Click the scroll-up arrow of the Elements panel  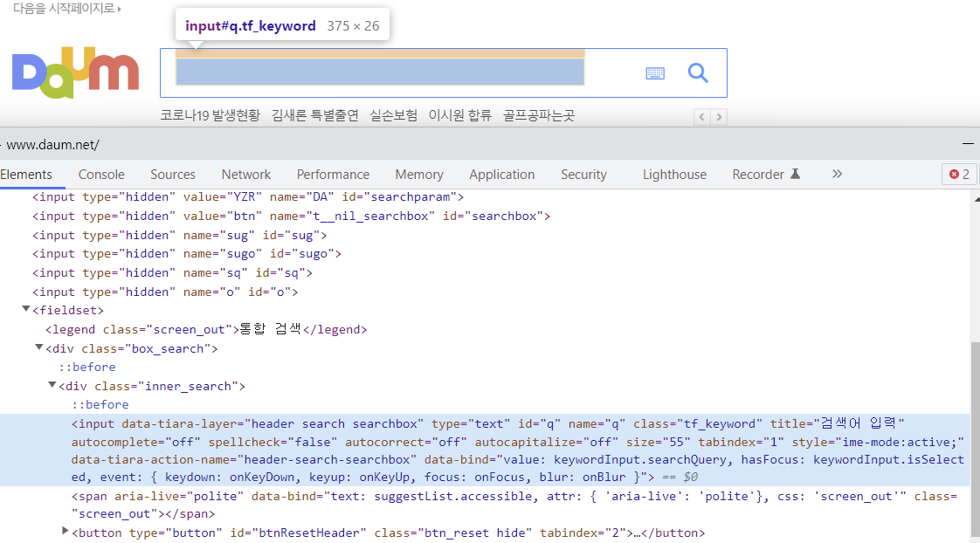977,199
